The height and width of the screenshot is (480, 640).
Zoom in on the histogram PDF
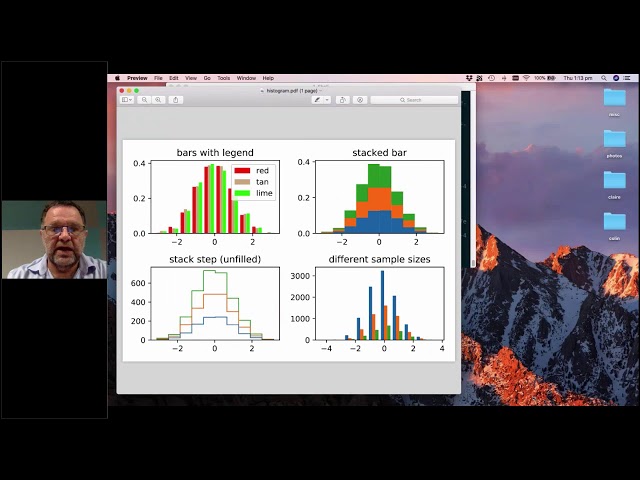click(x=158, y=100)
